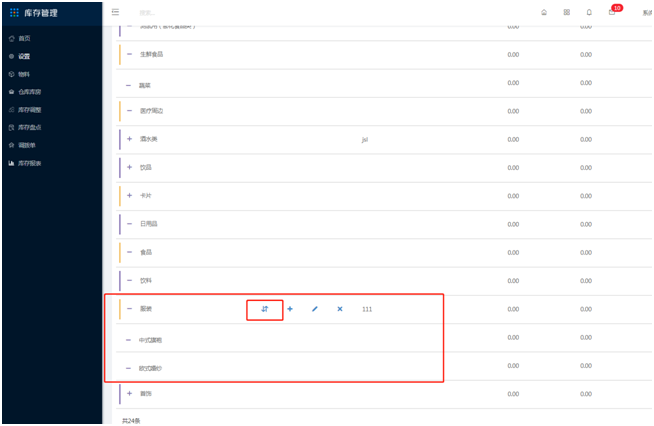Screen dimensions: 654x426
Task: Select the 中式旗袍 subcategory name
Action: pos(150,340)
